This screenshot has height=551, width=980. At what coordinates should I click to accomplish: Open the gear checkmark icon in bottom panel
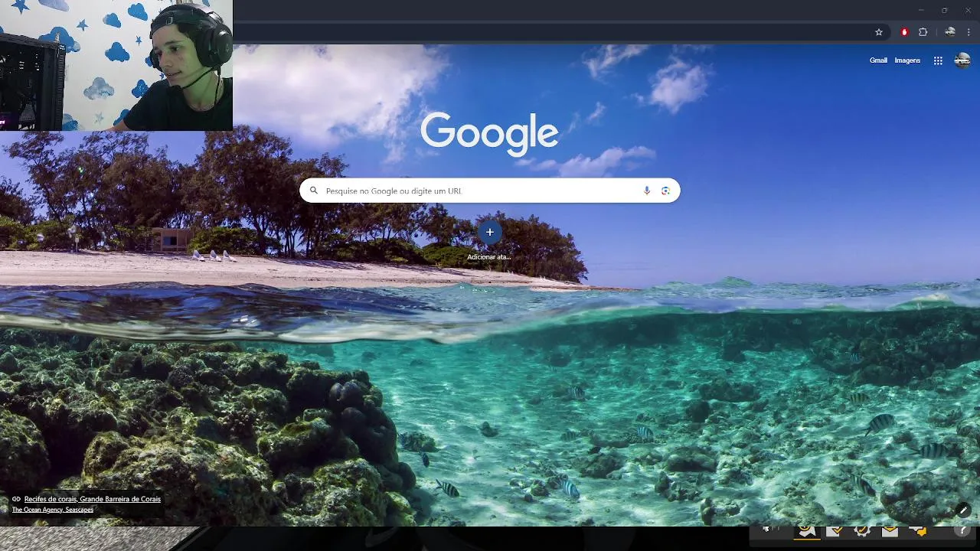coord(863,530)
